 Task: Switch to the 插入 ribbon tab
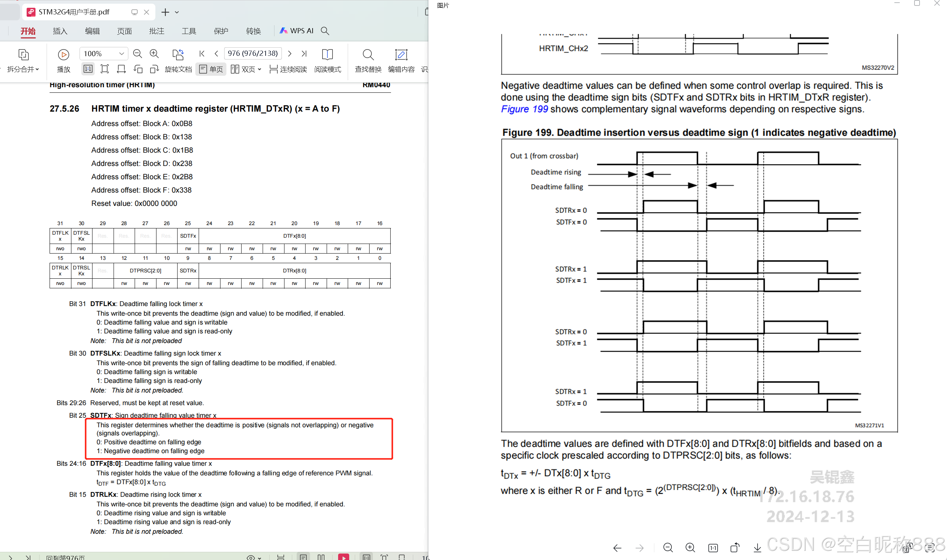pos(60,31)
